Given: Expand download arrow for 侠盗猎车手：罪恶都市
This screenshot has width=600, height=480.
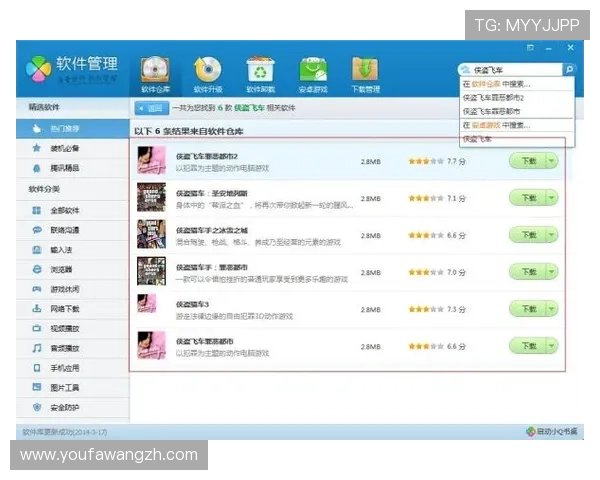Looking at the screenshot, I should click(x=552, y=272).
